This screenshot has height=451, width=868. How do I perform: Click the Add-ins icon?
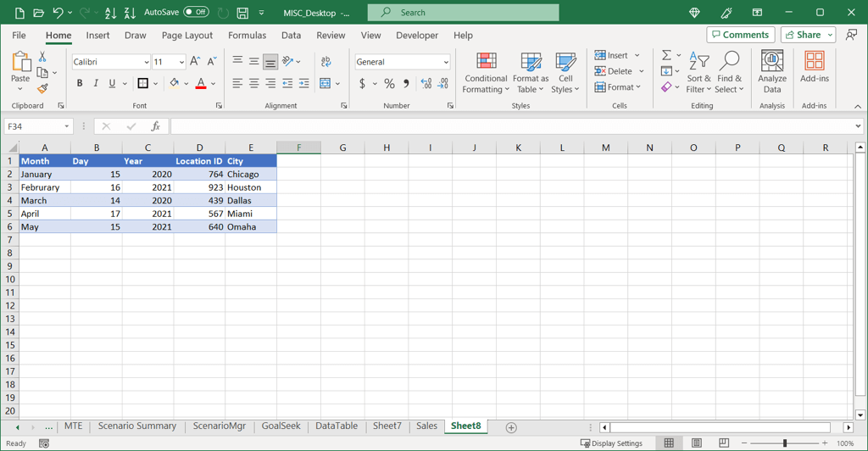tap(814, 62)
